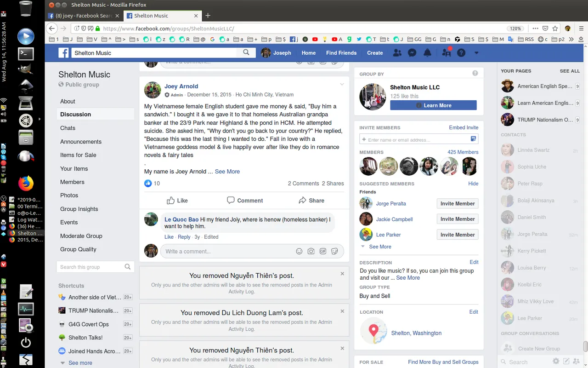Open Shelton Talks! shortcut
The height and width of the screenshot is (368, 588).
tap(85, 338)
